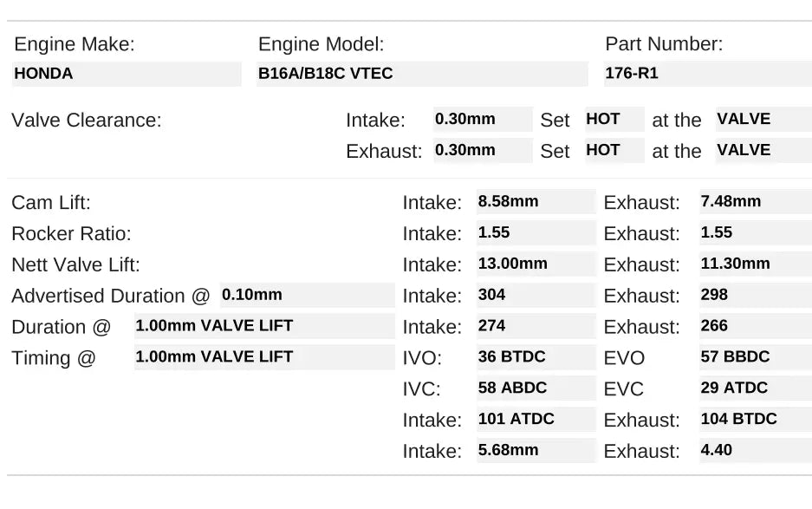Viewport: 812px width, 509px height.
Task: Click the Intake nett valve lift 13.00mm field
Action: 536,264
